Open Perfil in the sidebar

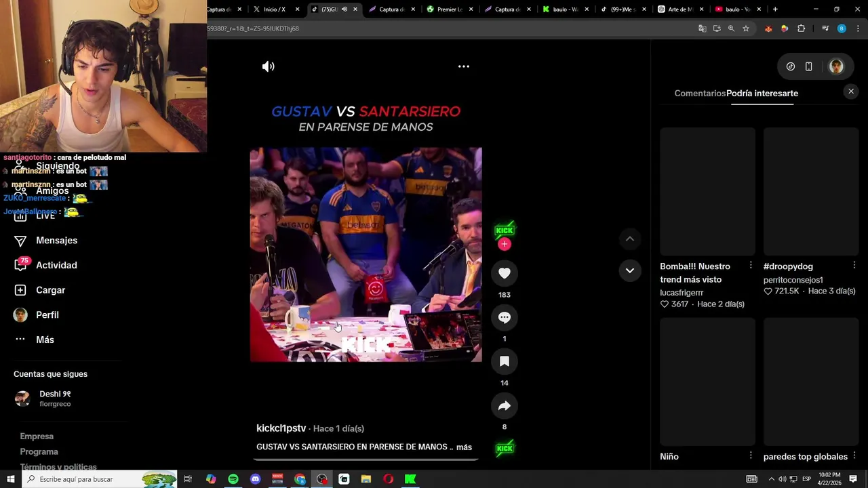coord(37,315)
